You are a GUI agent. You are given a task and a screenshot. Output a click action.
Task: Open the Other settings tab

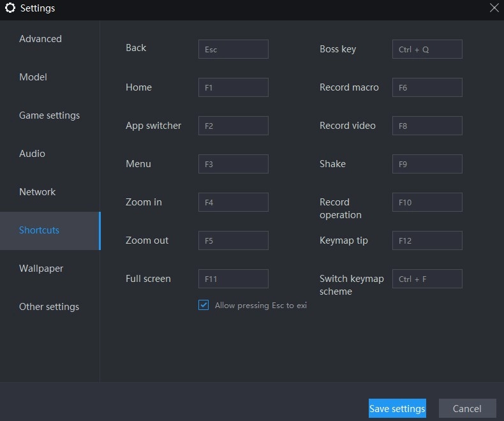click(49, 307)
